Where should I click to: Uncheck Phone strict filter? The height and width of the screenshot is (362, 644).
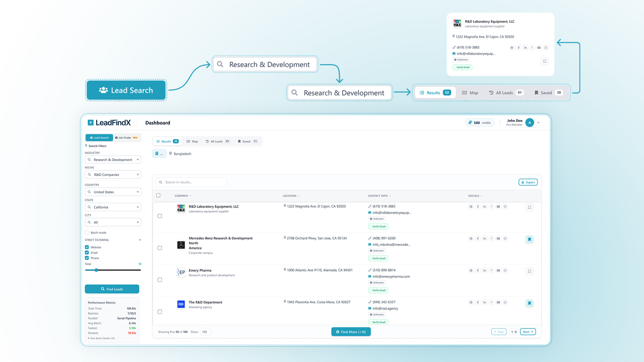tap(87, 258)
